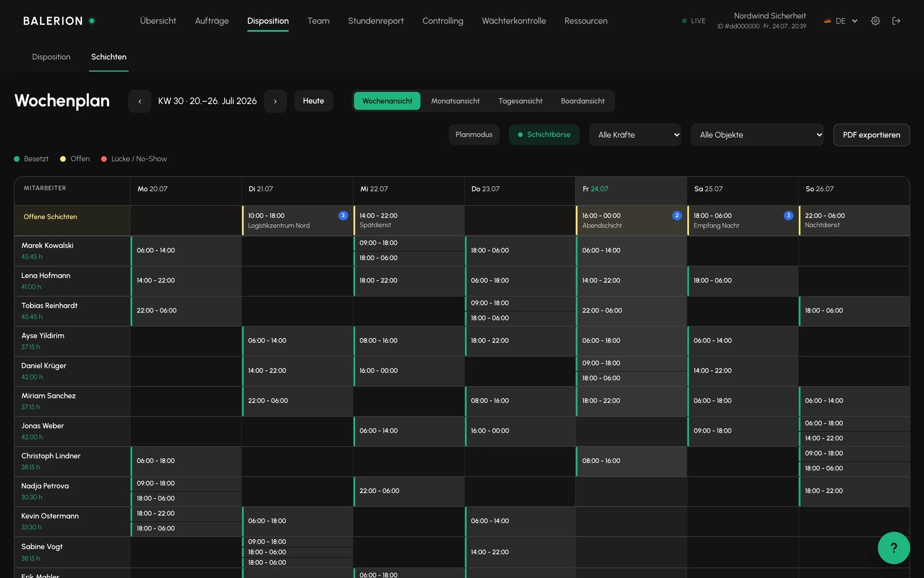
Task: Advance to next week with right chevron
Action: point(275,101)
